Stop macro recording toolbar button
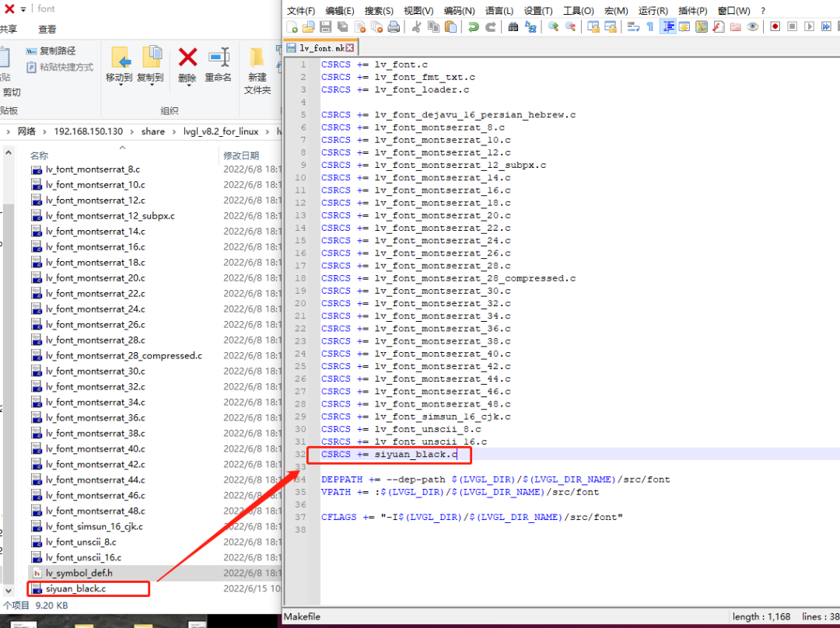Image resolution: width=840 pixels, height=628 pixels. click(x=793, y=26)
